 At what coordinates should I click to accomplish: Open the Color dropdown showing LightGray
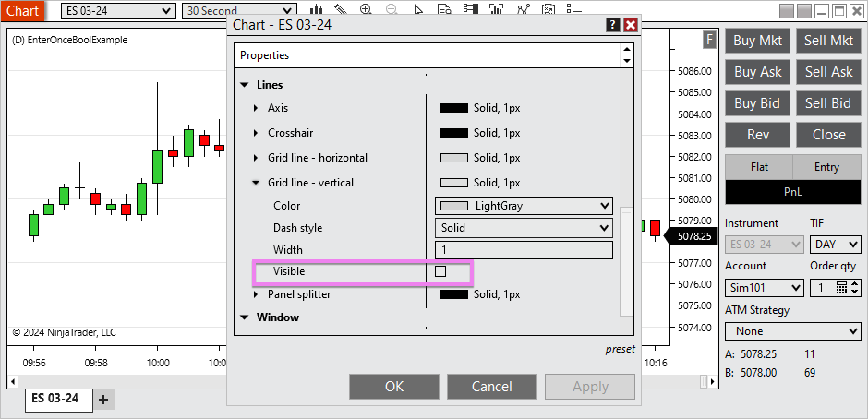coord(523,206)
